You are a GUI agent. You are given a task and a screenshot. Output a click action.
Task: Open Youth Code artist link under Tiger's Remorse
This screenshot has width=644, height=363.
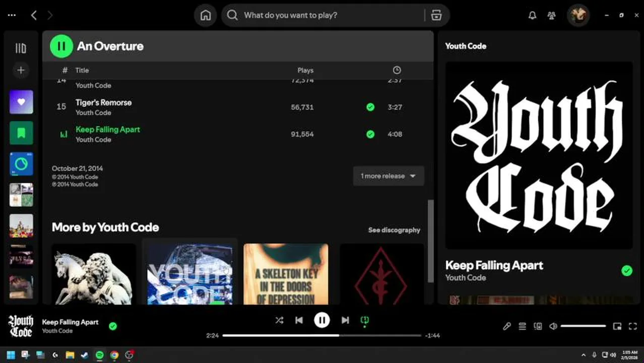(93, 112)
